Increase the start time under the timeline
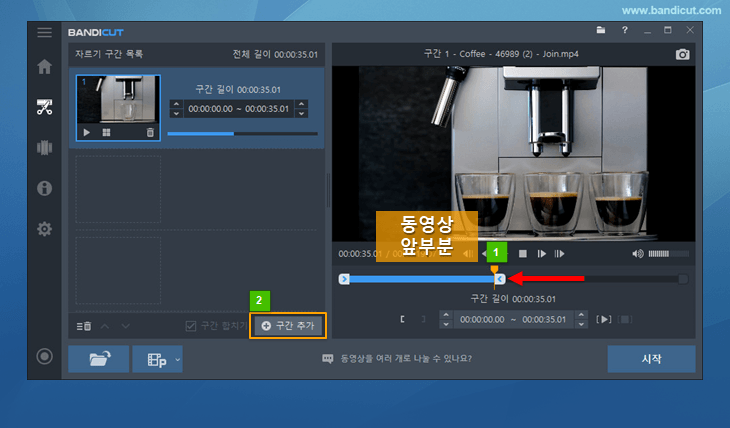The image size is (730, 428). coord(446,315)
